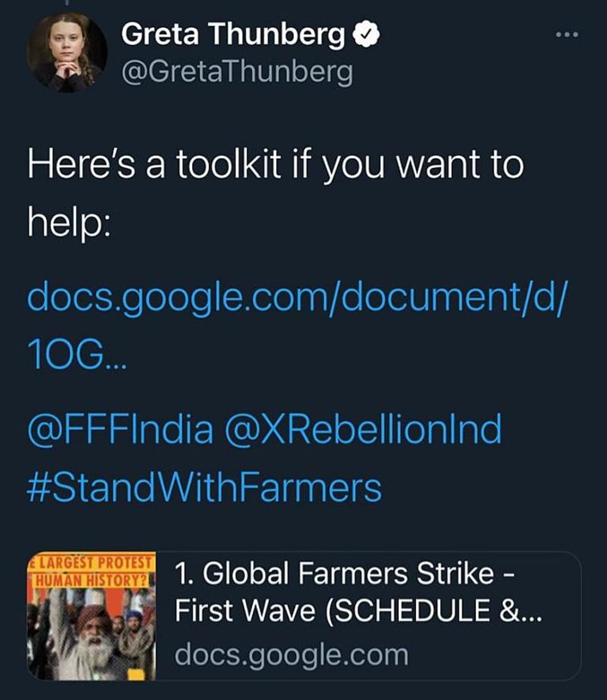Click the truncated 1OG... link text
Viewport: 607px width, 700px height.
76,355
